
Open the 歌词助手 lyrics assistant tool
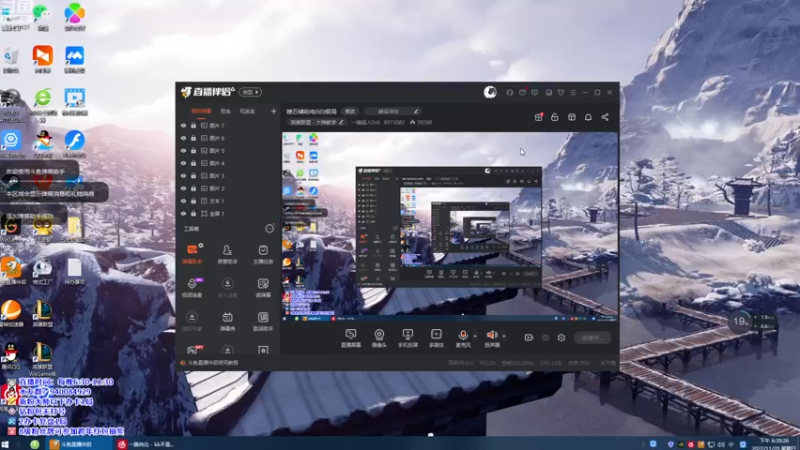263,321
